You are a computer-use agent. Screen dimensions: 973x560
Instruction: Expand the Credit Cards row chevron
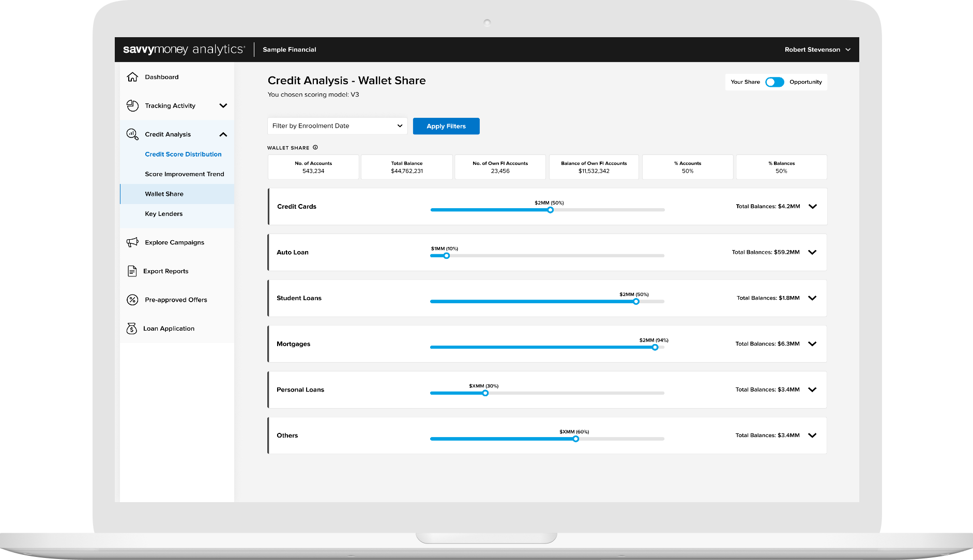coord(813,207)
